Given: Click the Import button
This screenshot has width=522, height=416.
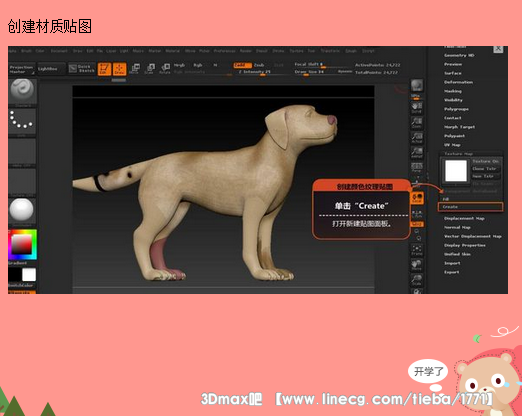Looking at the screenshot, I should (x=452, y=263).
